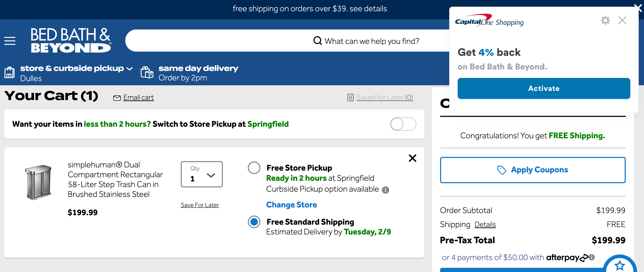This screenshot has height=272, width=644.
Task: Toggle switch to Store Pickup at Springfield
Action: click(403, 124)
